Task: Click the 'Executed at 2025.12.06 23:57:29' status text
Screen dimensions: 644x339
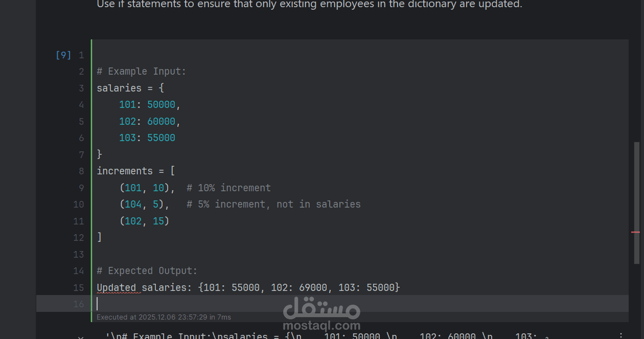Action: tap(164, 317)
